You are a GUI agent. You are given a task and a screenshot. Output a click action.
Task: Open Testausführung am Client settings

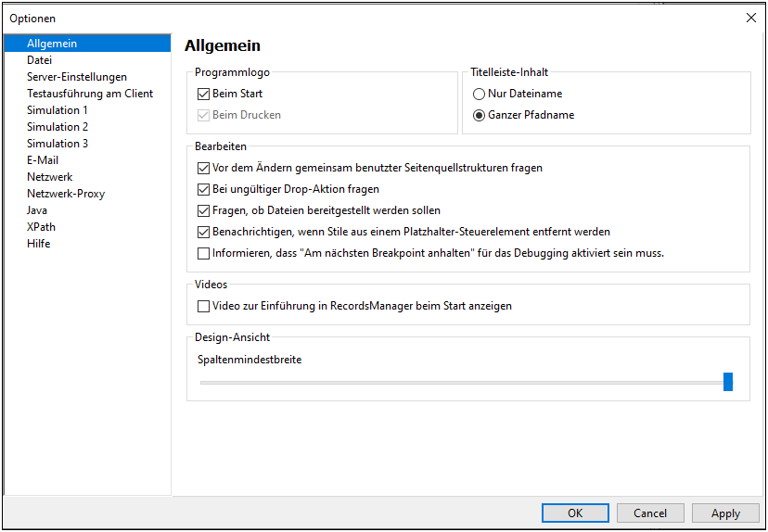90,94
